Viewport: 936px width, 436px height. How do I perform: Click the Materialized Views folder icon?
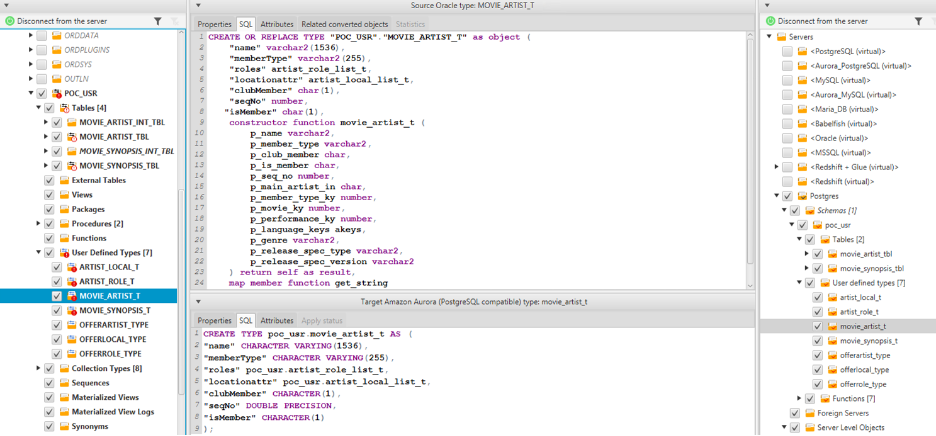[x=64, y=397]
